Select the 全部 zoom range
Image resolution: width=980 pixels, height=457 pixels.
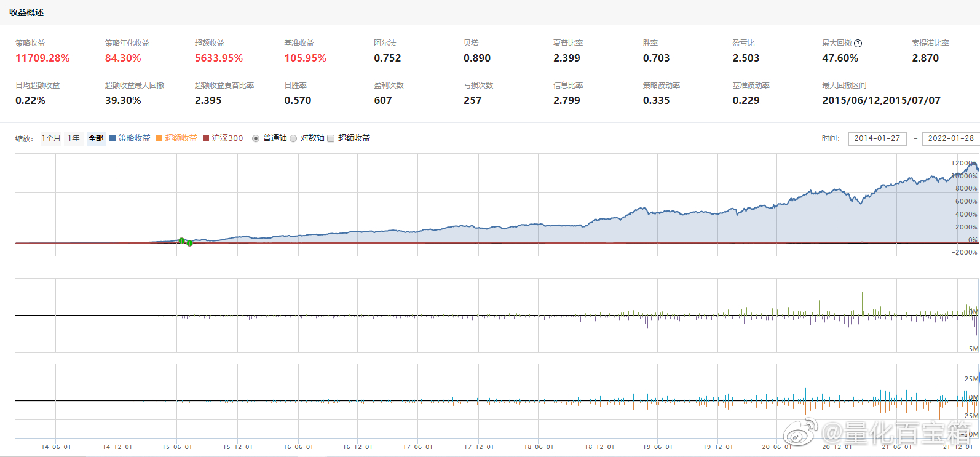96,138
